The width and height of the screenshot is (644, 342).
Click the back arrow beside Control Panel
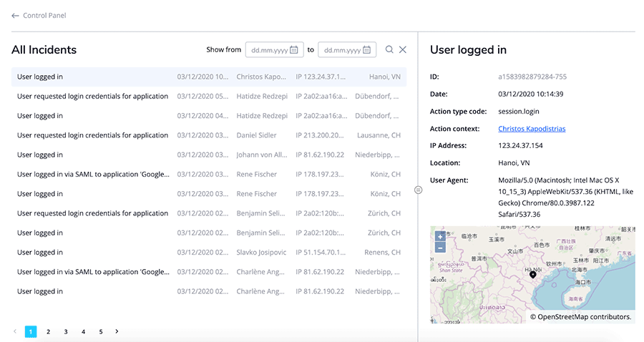pyautogui.click(x=15, y=16)
